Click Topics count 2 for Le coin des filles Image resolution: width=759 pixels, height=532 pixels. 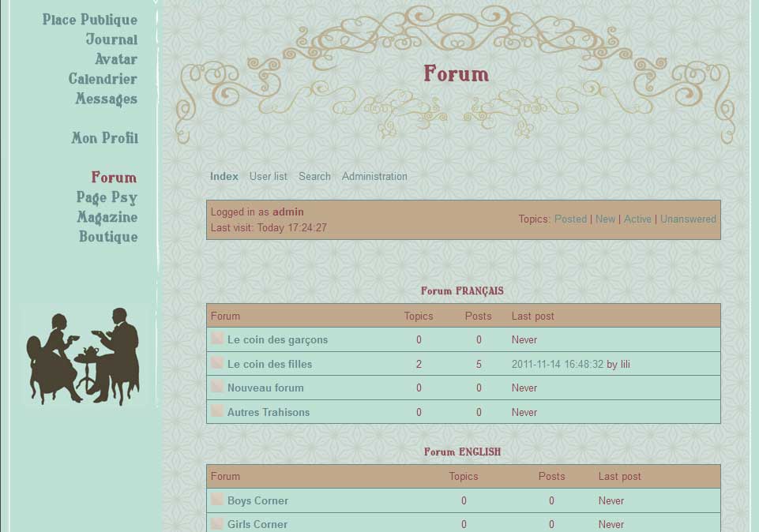[x=419, y=364]
